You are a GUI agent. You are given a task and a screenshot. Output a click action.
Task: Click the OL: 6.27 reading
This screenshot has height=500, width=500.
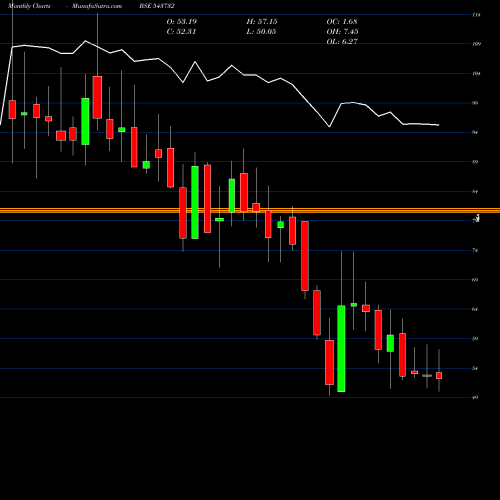(342, 41)
